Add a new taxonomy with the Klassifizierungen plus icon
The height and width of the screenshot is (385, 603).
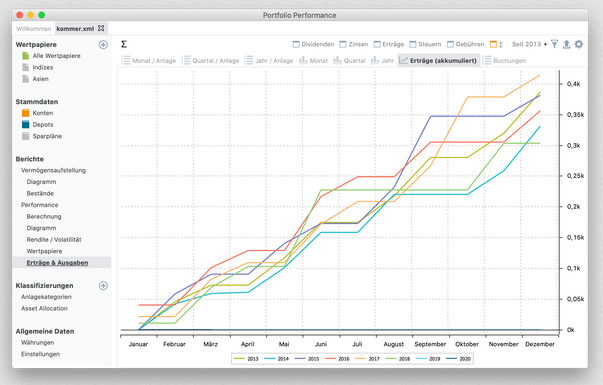coord(103,285)
